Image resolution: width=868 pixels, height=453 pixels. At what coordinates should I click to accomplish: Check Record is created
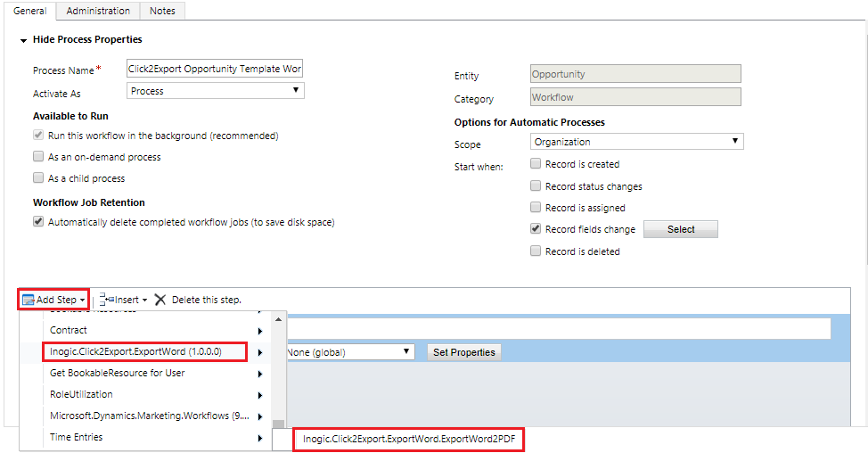click(x=536, y=163)
